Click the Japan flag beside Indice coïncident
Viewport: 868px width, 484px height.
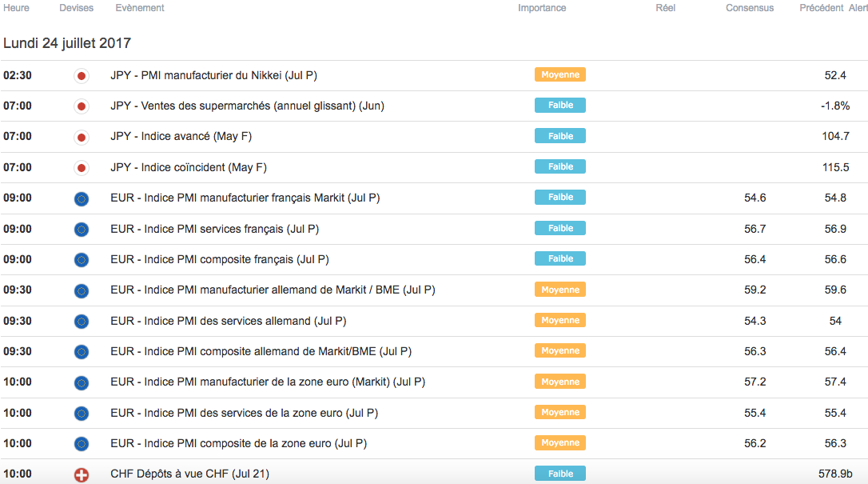[x=81, y=168]
